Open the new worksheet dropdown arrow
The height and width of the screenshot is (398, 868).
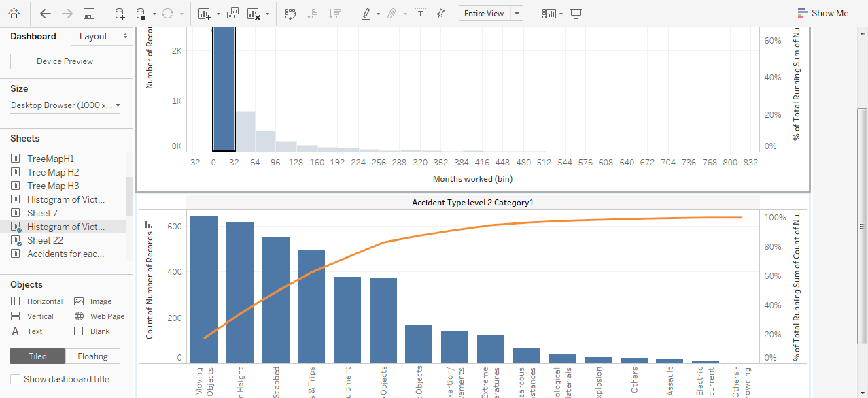tap(218, 14)
